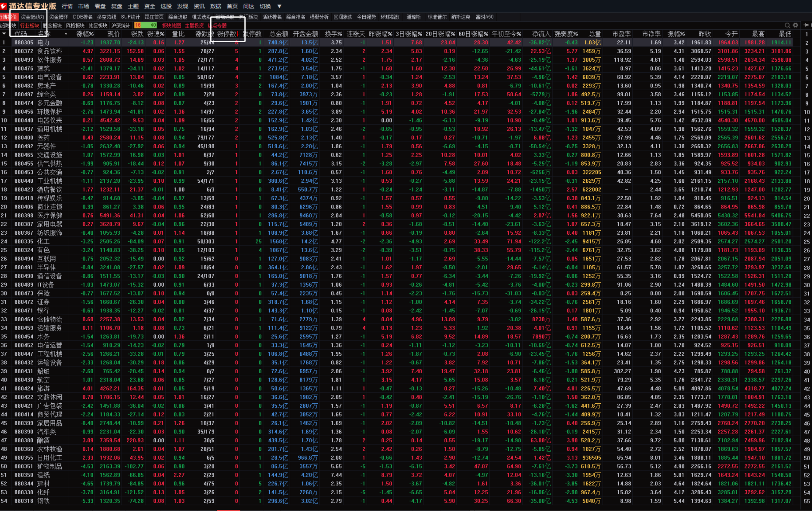Screen dimensions: 812x512
Task: Switch to the 活跃排名 tab
Action: click(272, 17)
